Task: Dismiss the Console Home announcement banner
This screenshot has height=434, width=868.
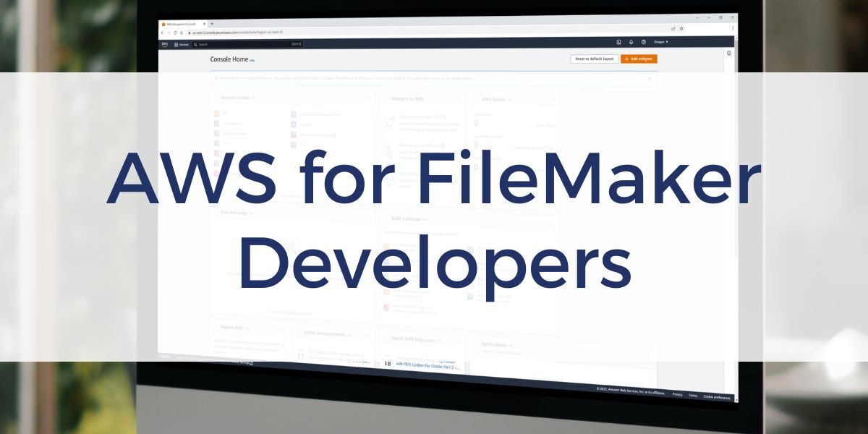Action: click(651, 78)
